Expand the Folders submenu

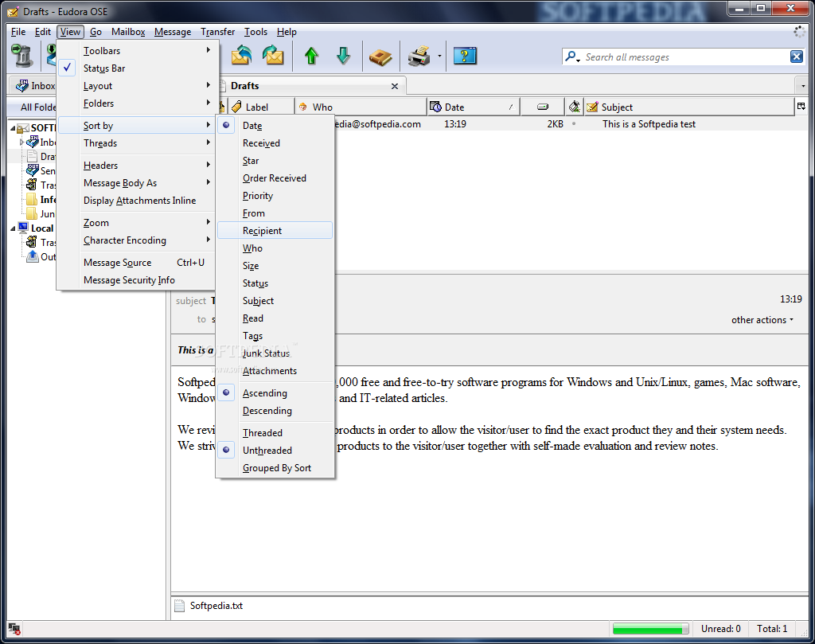tap(138, 103)
